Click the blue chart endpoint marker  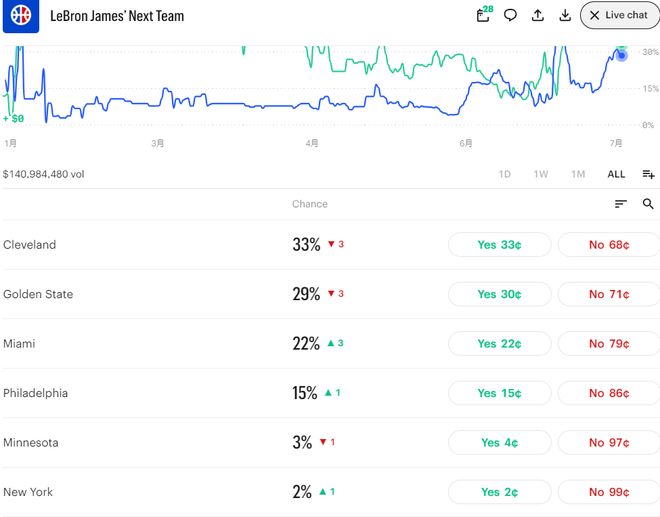point(621,55)
